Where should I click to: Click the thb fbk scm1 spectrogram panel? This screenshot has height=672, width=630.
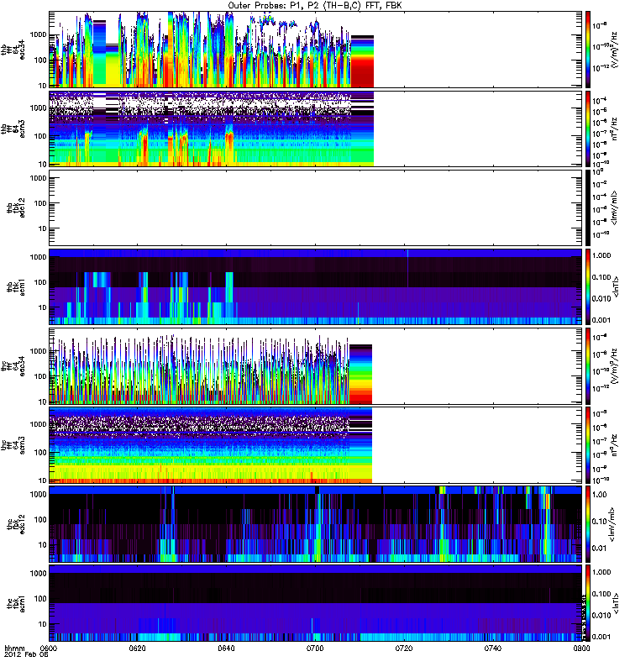315,286
